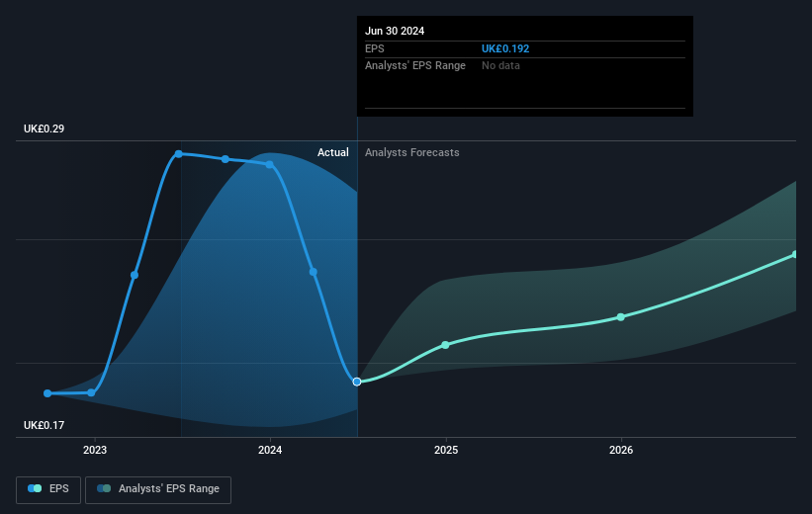
Task: Select the first EPS data point in late 2022
Action: (x=47, y=393)
